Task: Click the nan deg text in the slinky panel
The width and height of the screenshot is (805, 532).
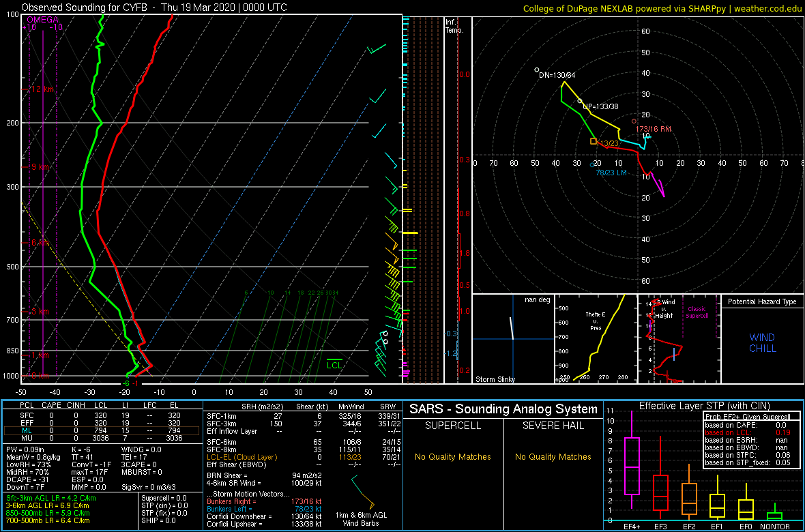Action: tap(537, 300)
